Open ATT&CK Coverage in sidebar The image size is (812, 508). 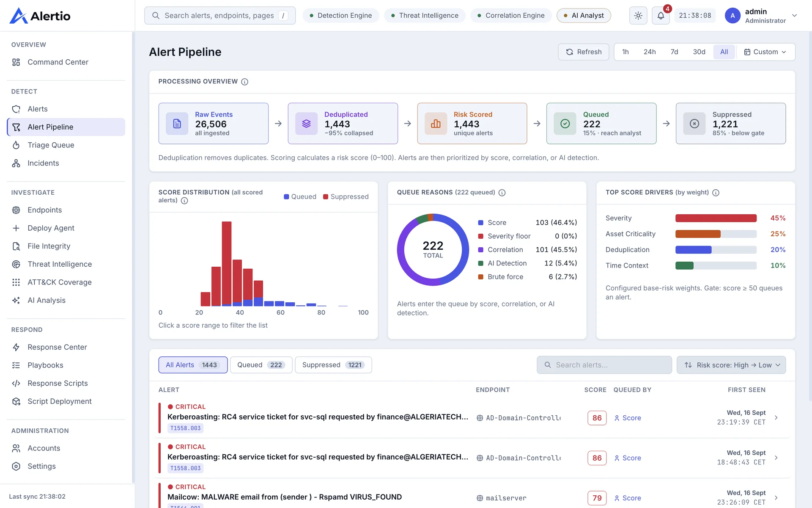(x=66, y=282)
